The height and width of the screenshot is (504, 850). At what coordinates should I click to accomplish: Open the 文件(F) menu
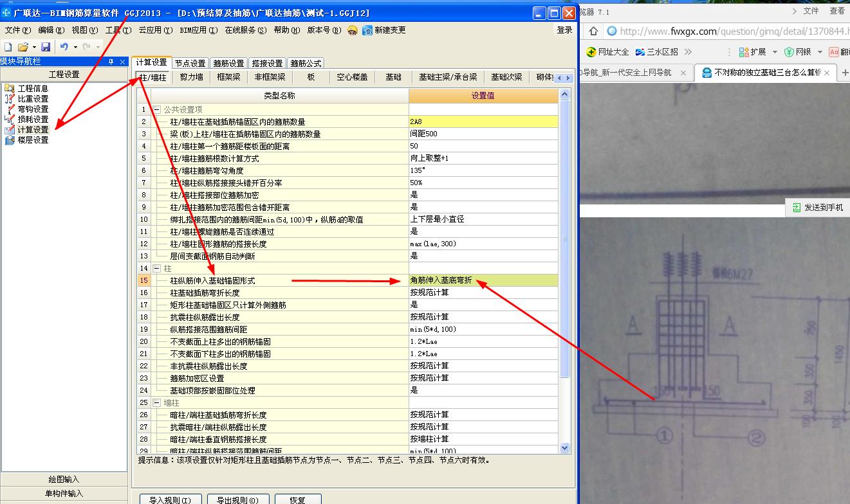click(x=17, y=30)
